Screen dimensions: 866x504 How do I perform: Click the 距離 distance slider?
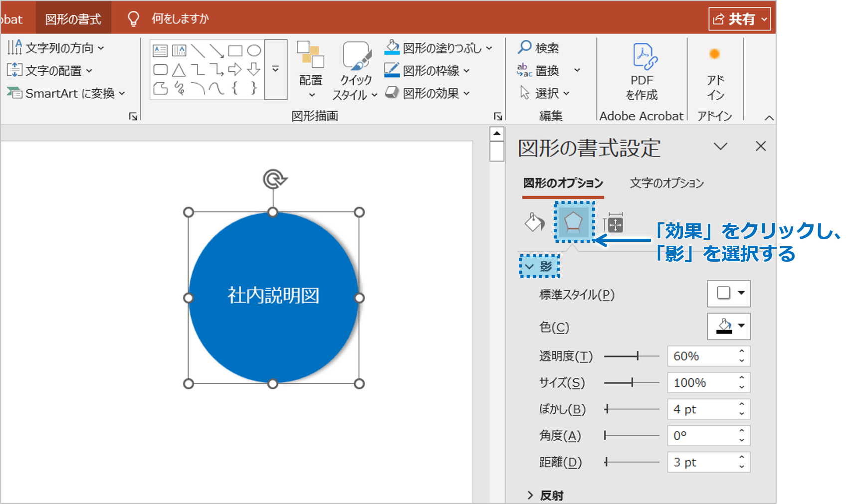(x=632, y=462)
